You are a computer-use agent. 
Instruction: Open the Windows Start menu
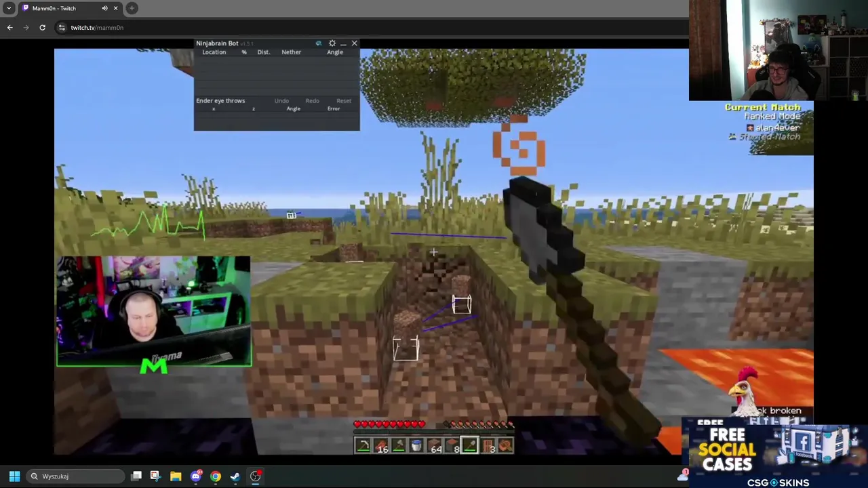(x=14, y=476)
